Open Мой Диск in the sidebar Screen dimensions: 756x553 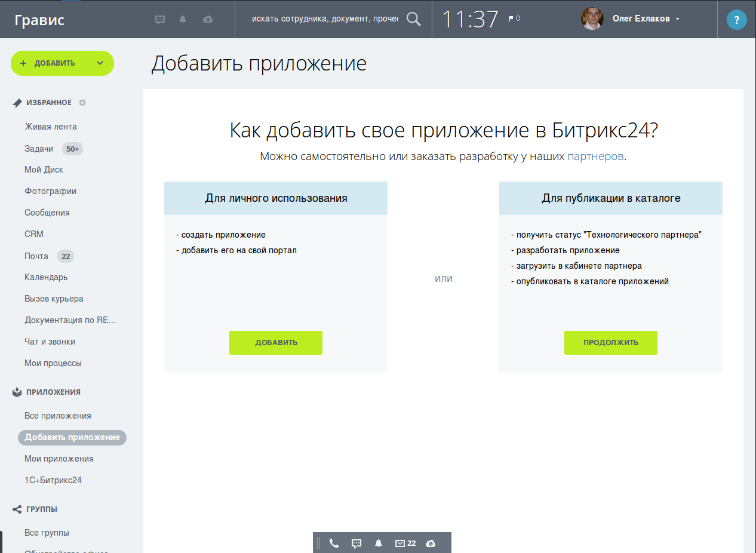pyautogui.click(x=44, y=170)
